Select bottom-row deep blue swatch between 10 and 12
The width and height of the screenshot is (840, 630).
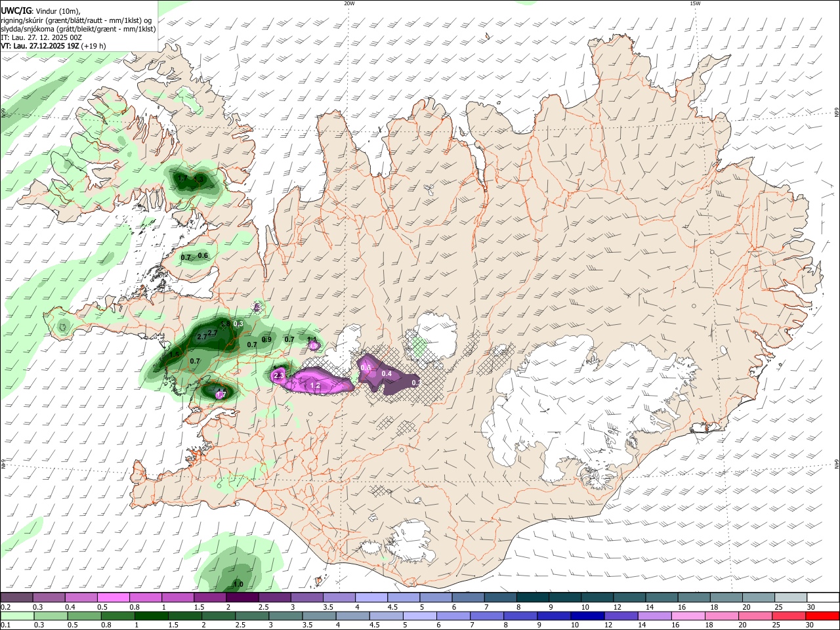coord(587,616)
